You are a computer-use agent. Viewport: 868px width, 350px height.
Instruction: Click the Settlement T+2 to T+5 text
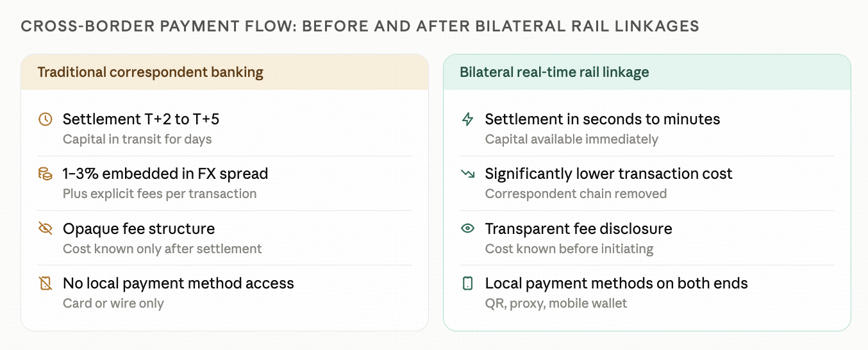[141, 119]
